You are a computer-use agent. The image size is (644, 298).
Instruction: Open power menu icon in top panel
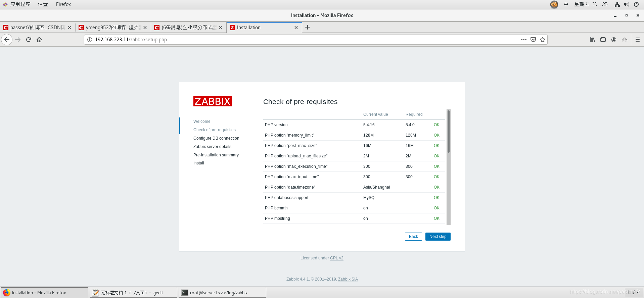636,4
